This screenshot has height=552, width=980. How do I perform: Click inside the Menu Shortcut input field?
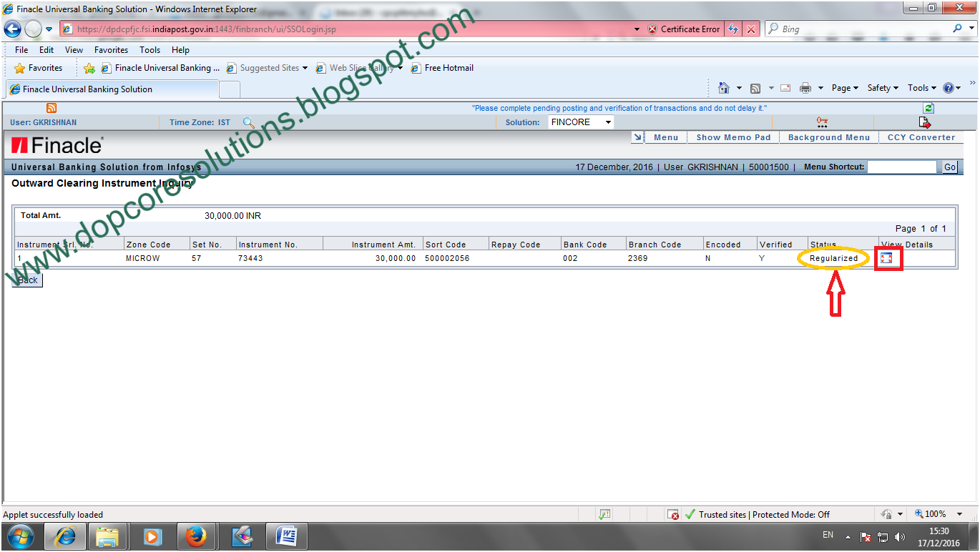pyautogui.click(x=901, y=167)
